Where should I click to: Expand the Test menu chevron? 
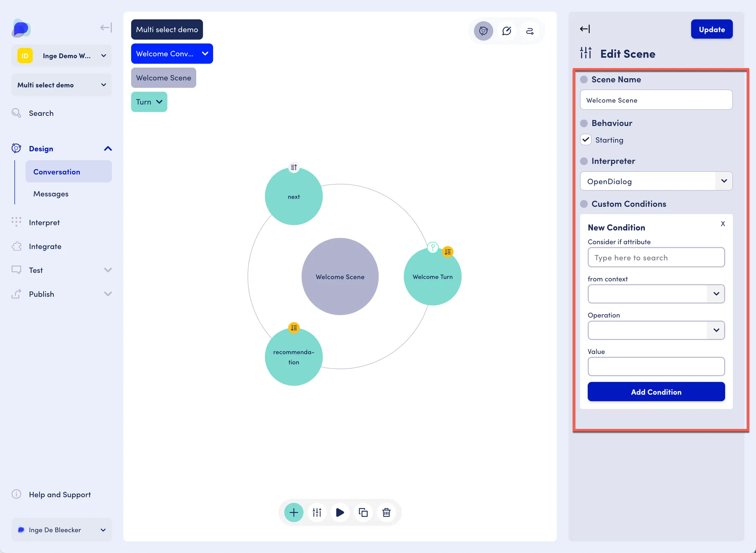[x=108, y=270]
